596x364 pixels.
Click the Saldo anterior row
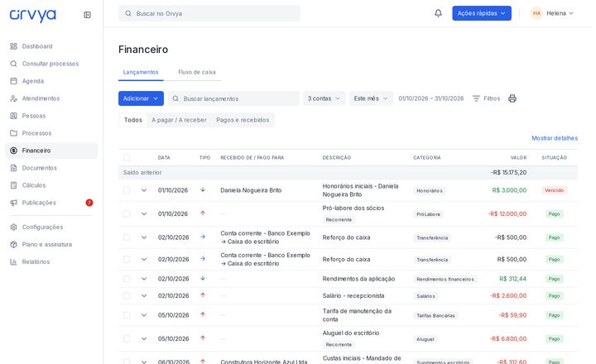348,173
